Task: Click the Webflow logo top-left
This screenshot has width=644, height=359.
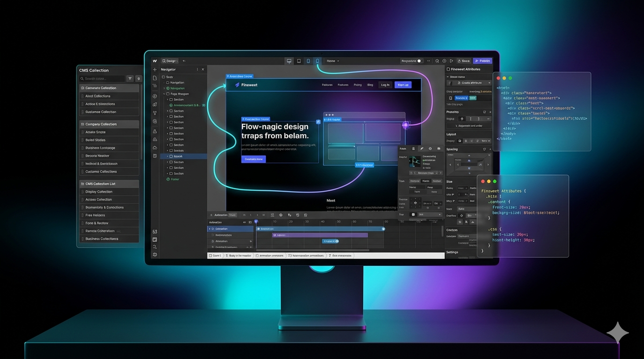Action: (154, 61)
